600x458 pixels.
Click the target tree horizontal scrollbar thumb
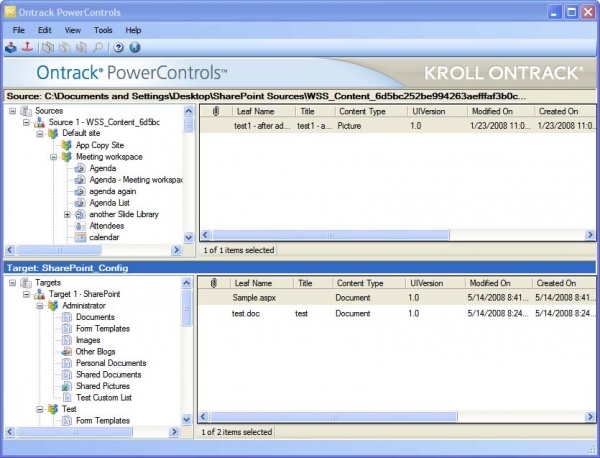tap(75, 432)
